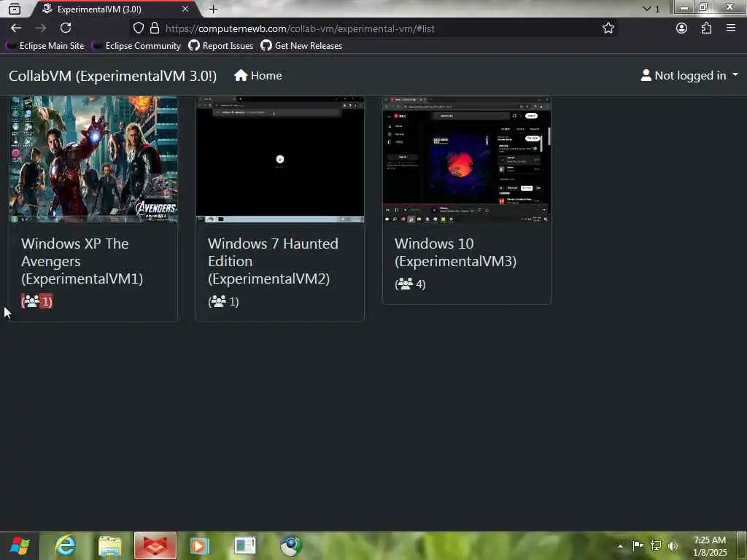The height and width of the screenshot is (560, 747).
Task: Go back using the browser back arrow
Action: pyautogui.click(x=16, y=28)
